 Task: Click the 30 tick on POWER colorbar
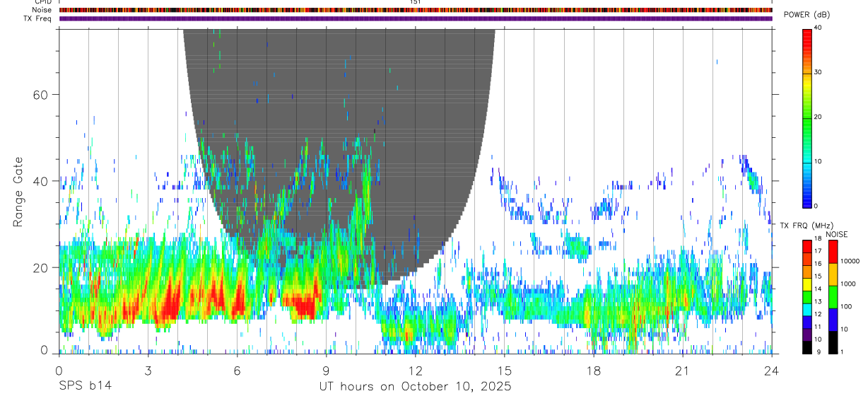pyautogui.click(x=818, y=72)
